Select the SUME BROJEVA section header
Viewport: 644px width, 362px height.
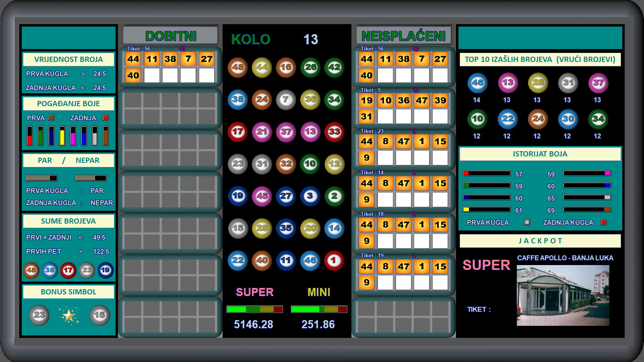click(68, 221)
